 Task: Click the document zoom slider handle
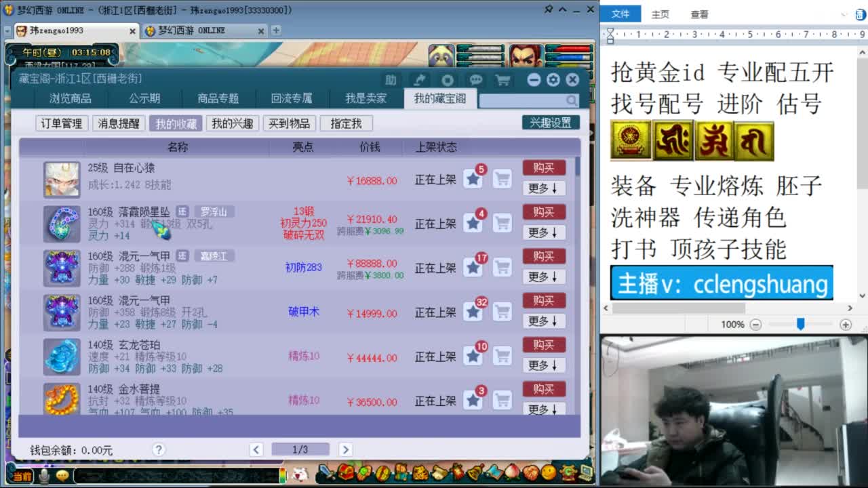[800, 325]
